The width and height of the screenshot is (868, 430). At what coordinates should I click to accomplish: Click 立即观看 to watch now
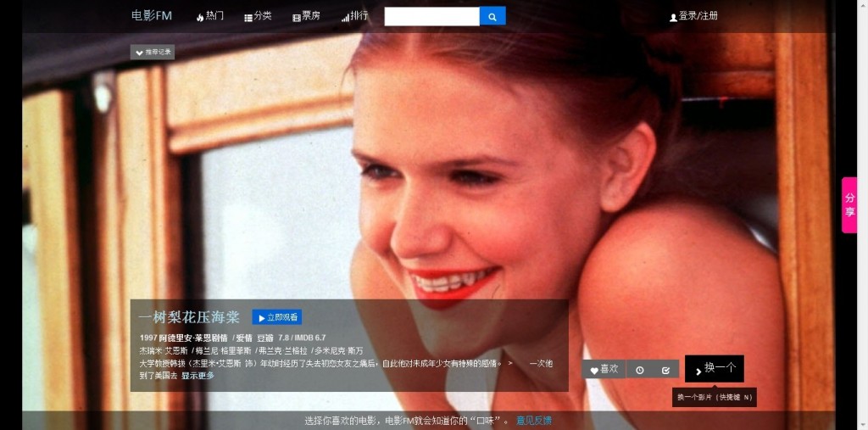click(x=277, y=317)
